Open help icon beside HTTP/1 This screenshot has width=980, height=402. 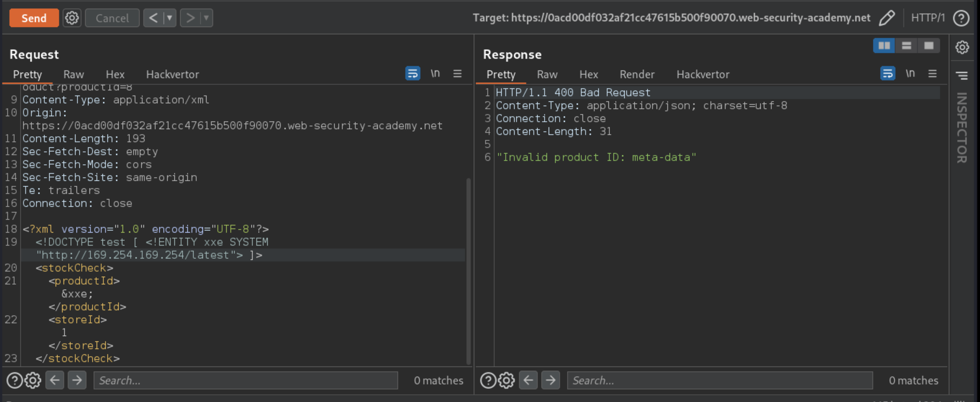961,18
